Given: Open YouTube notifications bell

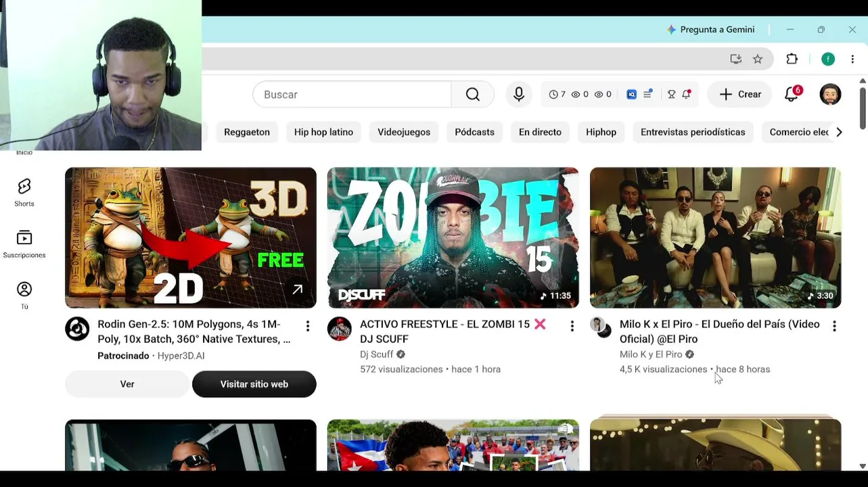Looking at the screenshot, I should click(x=792, y=94).
